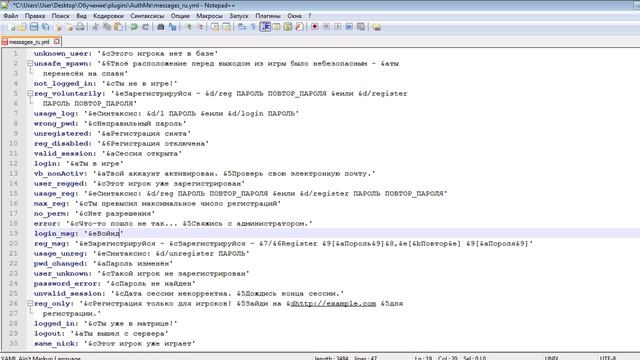The height and width of the screenshot is (360, 640).
Task: Click the 'login_msg' key on the highlighted line
Action: point(54,233)
